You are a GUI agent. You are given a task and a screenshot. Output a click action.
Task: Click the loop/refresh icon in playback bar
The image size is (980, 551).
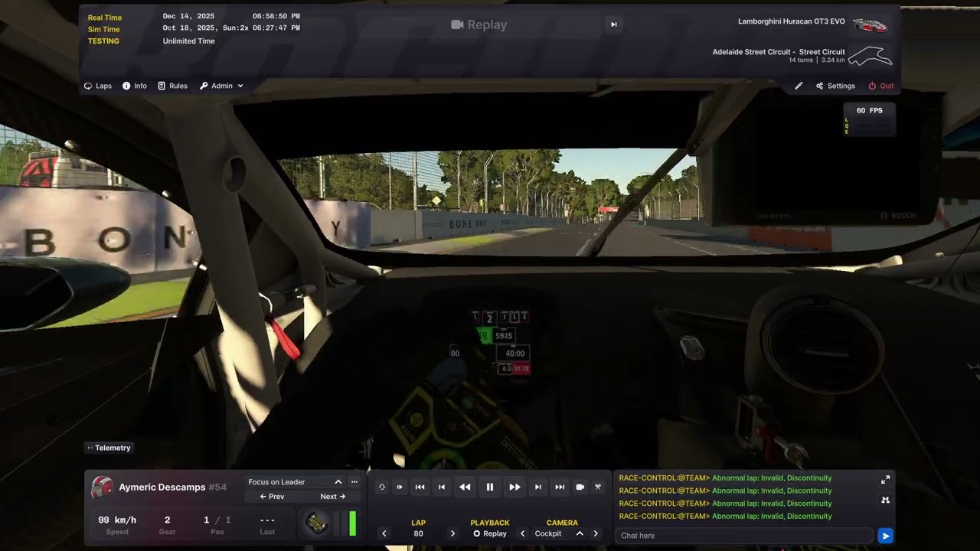coord(381,487)
